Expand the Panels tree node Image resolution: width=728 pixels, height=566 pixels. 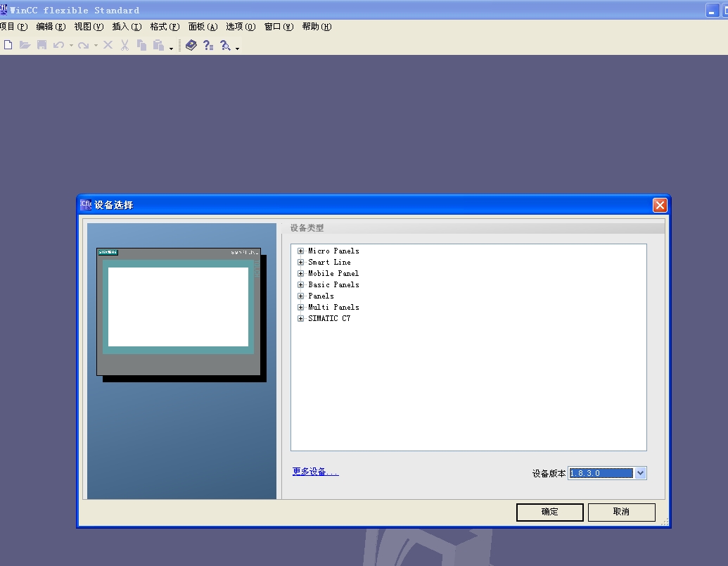(300, 296)
